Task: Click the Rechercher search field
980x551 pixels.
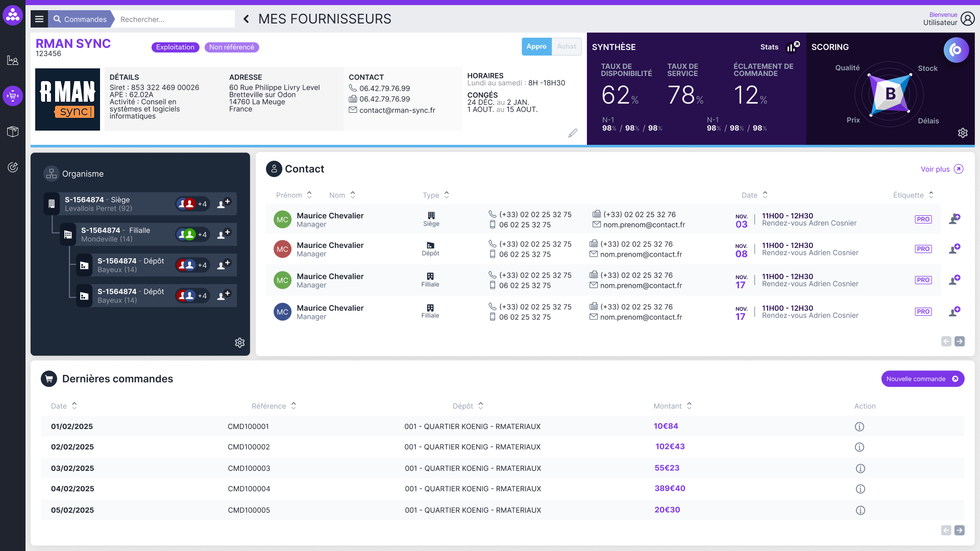Action: pos(174,19)
